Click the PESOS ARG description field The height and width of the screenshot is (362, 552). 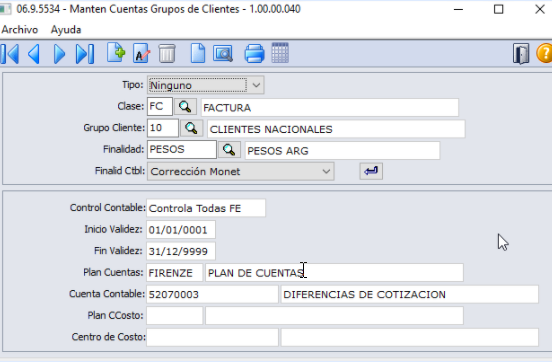tap(343, 151)
